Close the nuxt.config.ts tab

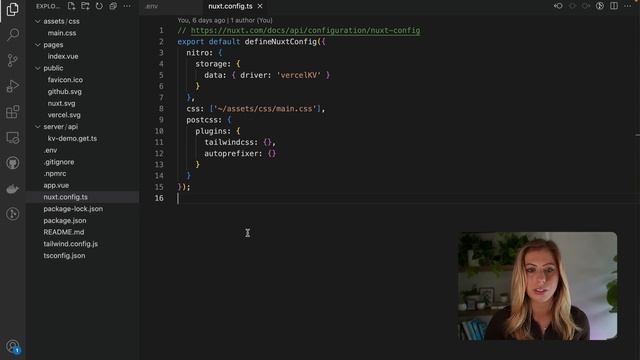[x=260, y=6]
